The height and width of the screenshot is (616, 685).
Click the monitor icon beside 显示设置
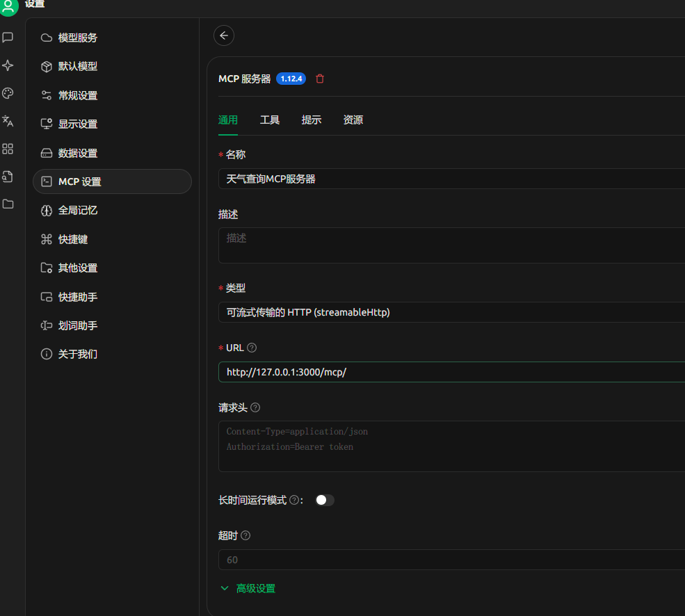(x=47, y=124)
